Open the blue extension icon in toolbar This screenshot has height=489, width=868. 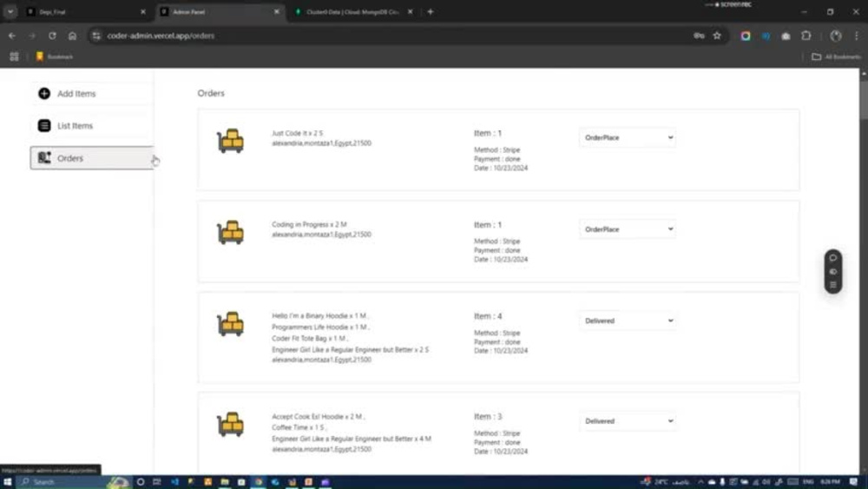pyautogui.click(x=766, y=36)
